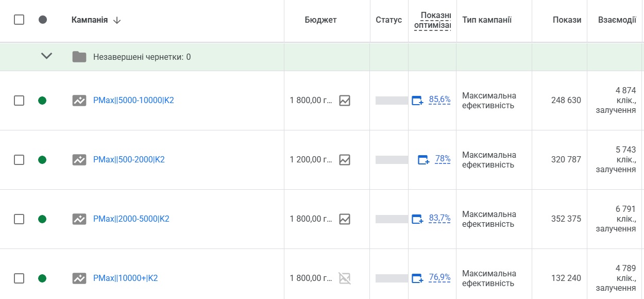Sort by the Кампанія column arrow
The height and width of the screenshot is (299, 644).
[117, 20]
